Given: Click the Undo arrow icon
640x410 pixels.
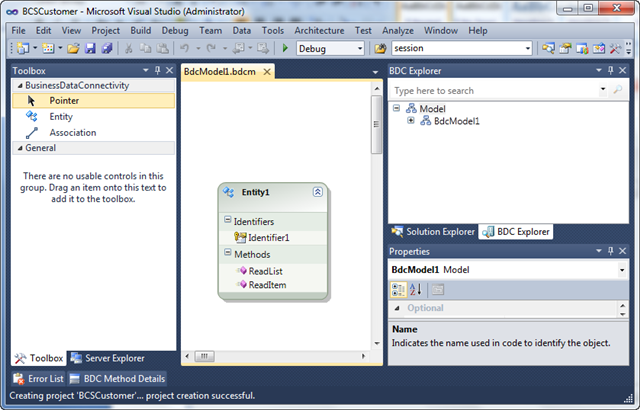Looking at the screenshot, I should tap(184, 49).
